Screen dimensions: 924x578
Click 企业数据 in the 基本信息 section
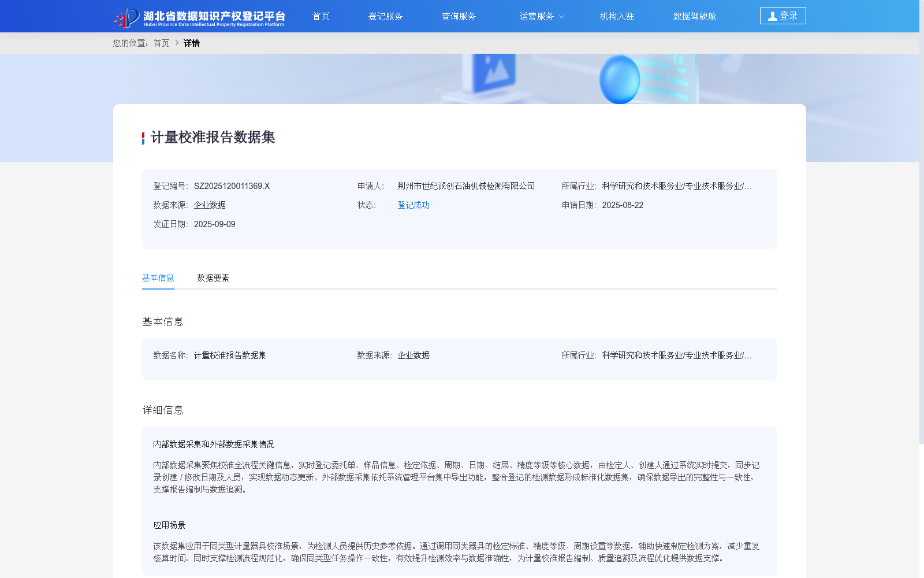click(x=413, y=355)
